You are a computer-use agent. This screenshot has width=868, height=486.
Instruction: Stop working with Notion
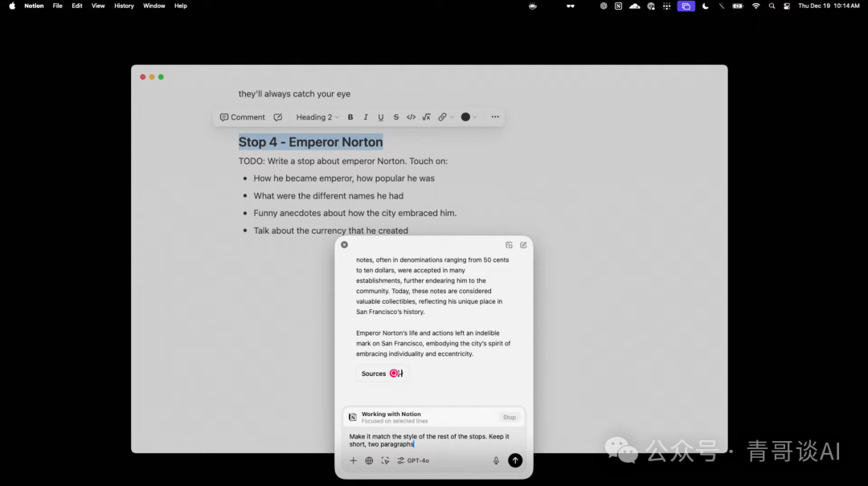(x=510, y=417)
